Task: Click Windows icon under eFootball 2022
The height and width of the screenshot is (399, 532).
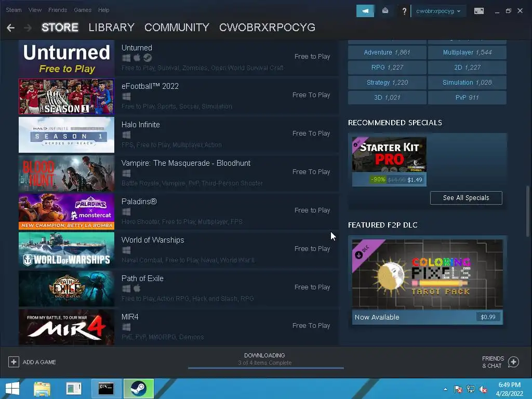Action: pos(126,96)
